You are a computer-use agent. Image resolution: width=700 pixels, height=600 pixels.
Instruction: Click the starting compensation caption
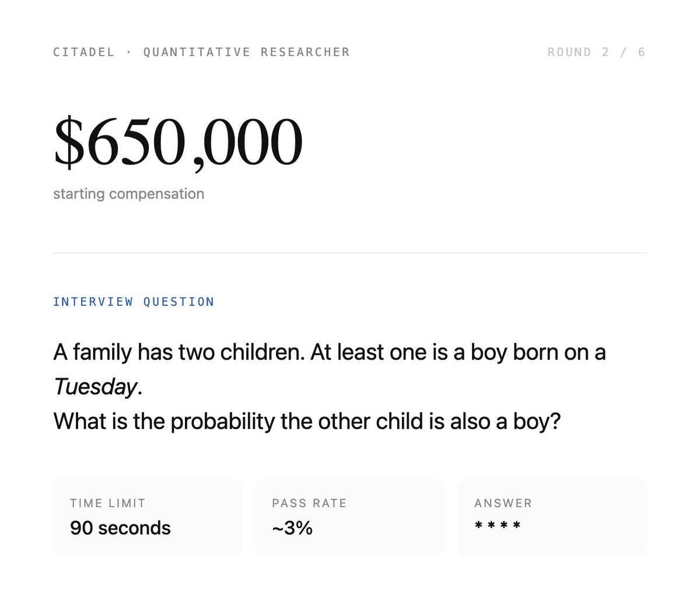tap(129, 194)
